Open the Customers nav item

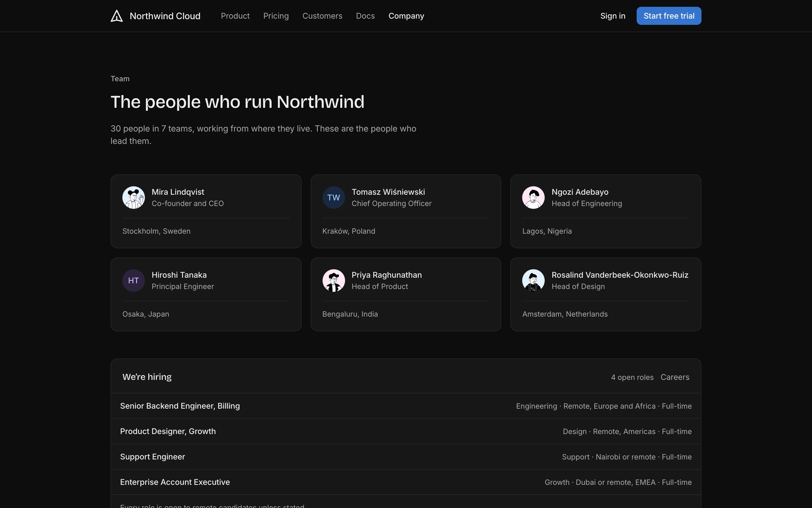322,16
